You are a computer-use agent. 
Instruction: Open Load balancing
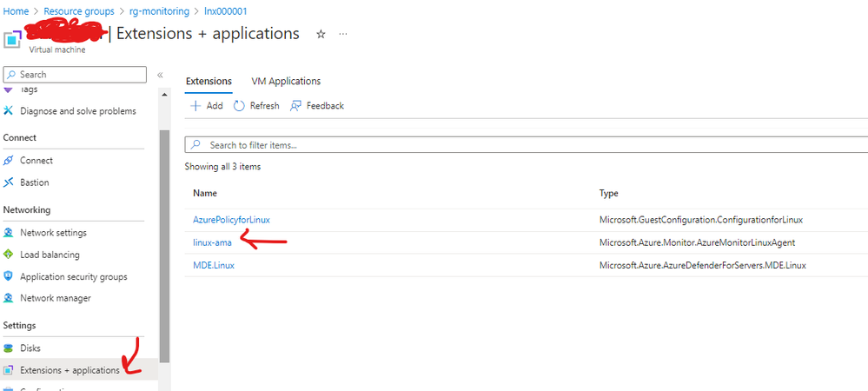[x=50, y=255]
